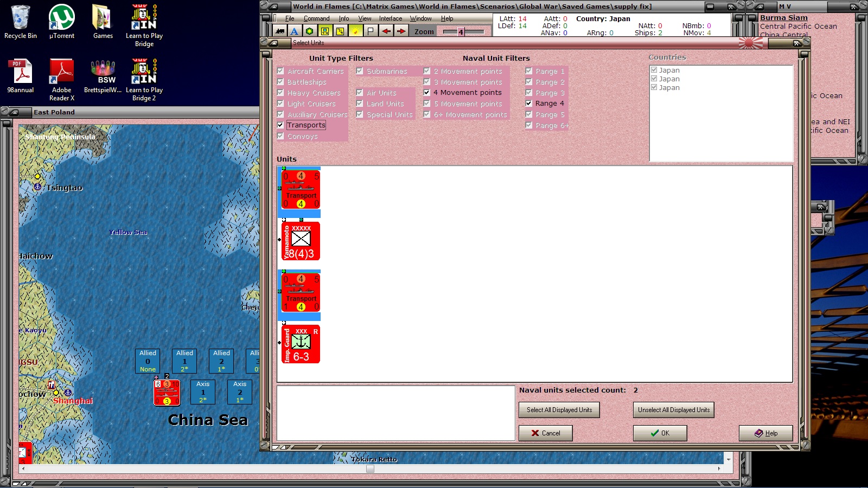Viewport: 868px width, 488px height.
Task: Click the red right arrow toolbar icon
Action: point(401,31)
